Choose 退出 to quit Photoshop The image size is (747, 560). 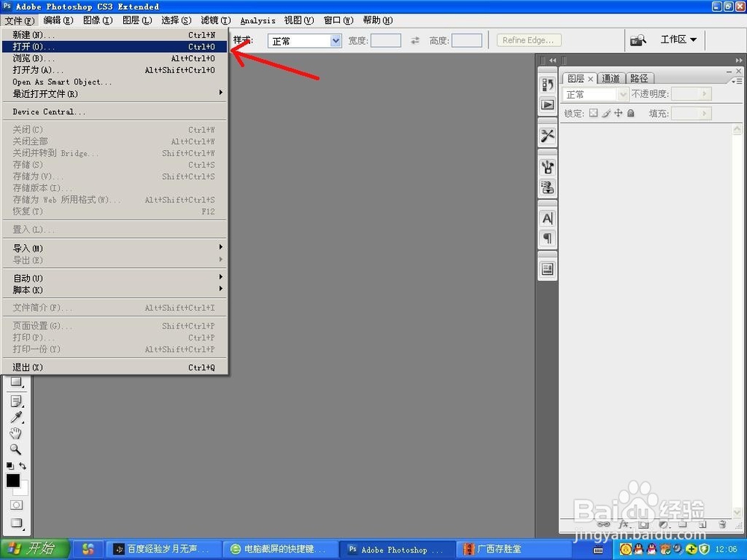[x=114, y=367]
